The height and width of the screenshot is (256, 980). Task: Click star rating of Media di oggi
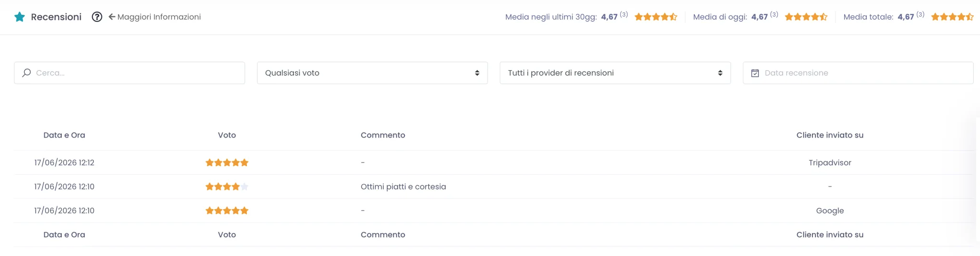coord(806,17)
